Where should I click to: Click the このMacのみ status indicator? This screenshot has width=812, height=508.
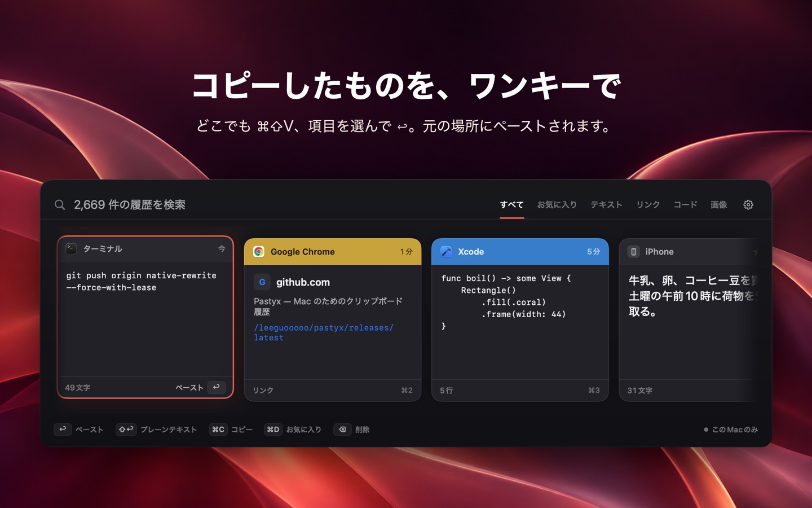[731, 430]
